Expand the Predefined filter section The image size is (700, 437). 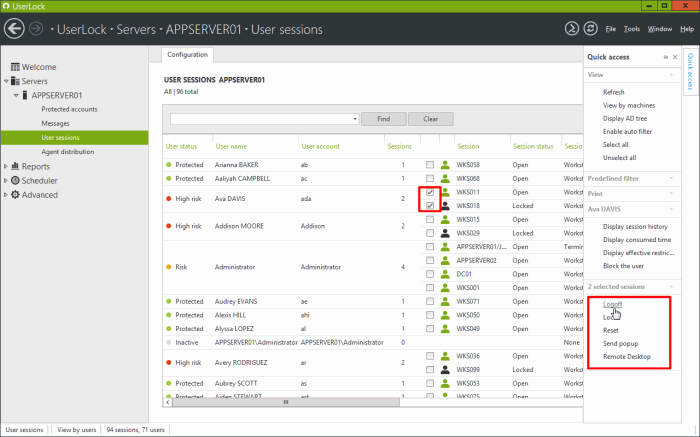pyautogui.click(x=671, y=178)
